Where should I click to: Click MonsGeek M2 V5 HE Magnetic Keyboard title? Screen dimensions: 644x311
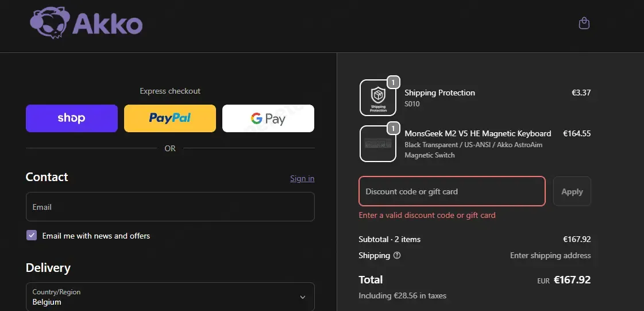[477, 133]
